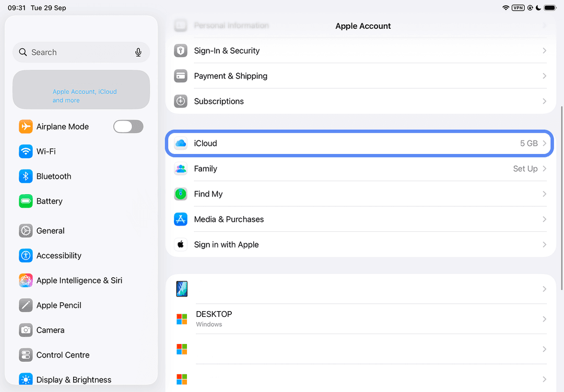Toggle the Airplane Mode switch
The image size is (564, 392).
128,127
